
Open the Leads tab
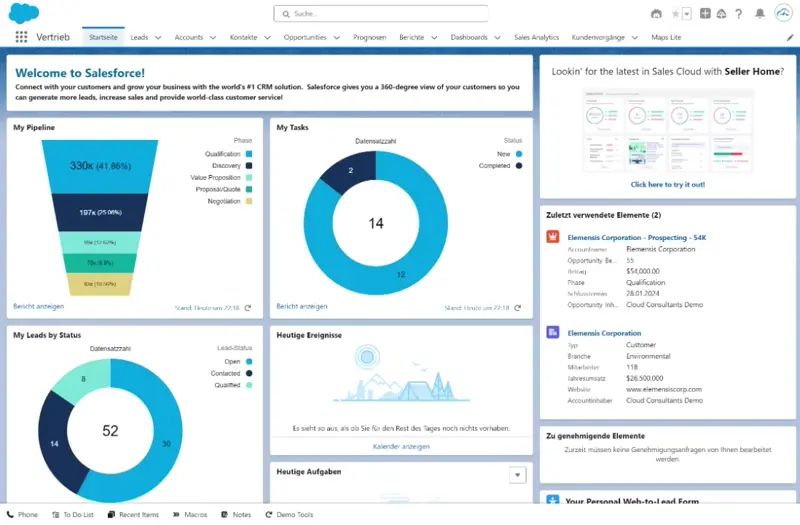(139, 37)
